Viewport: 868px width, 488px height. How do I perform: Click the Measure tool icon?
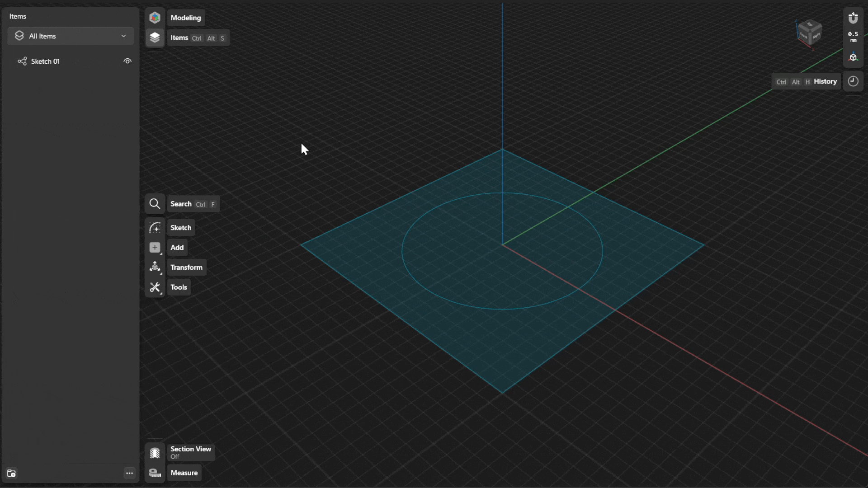pyautogui.click(x=155, y=473)
